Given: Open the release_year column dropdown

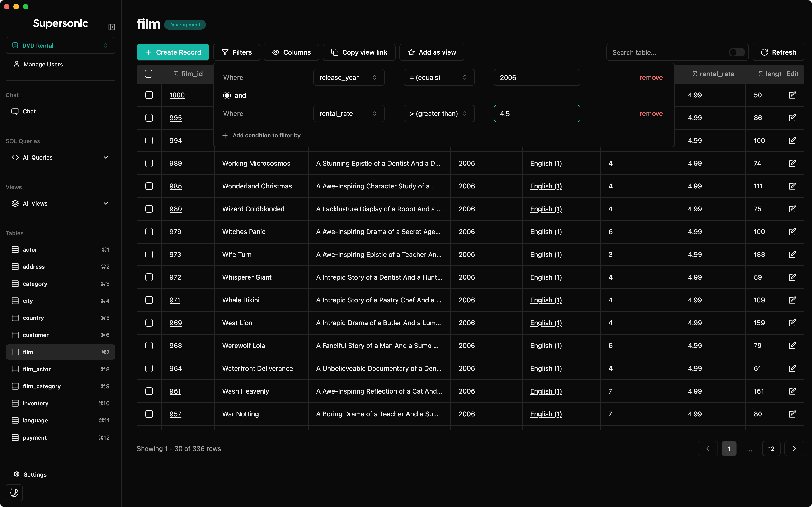Looking at the screenshot, I should tap(349, 77).
